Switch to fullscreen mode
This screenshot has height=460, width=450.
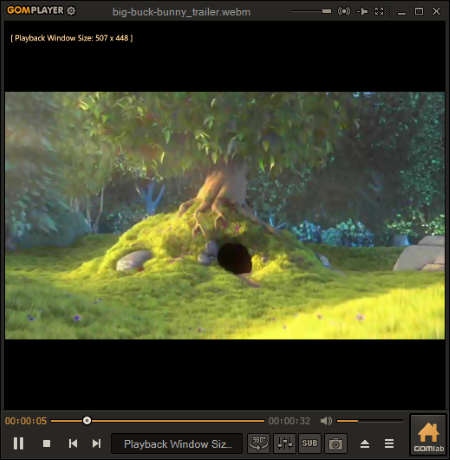tap(379, 12)
